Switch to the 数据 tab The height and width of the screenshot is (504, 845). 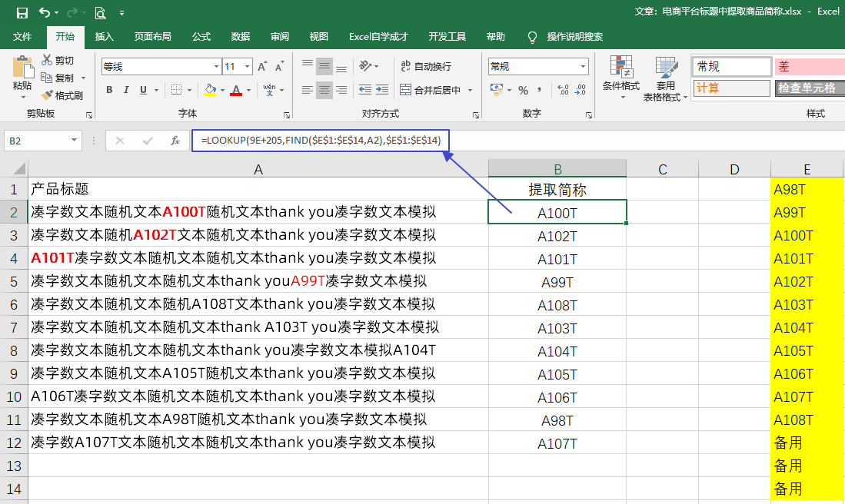[x=241, y=37]
